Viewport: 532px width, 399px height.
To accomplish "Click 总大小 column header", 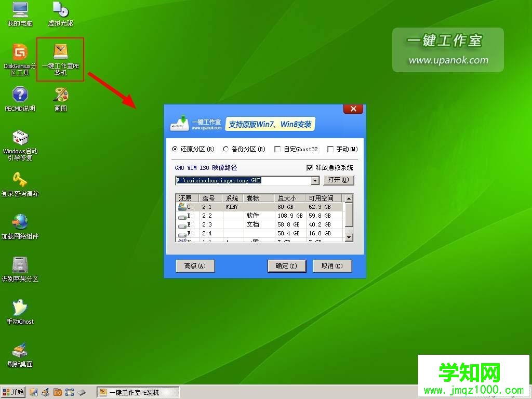I will pos(290,198).
